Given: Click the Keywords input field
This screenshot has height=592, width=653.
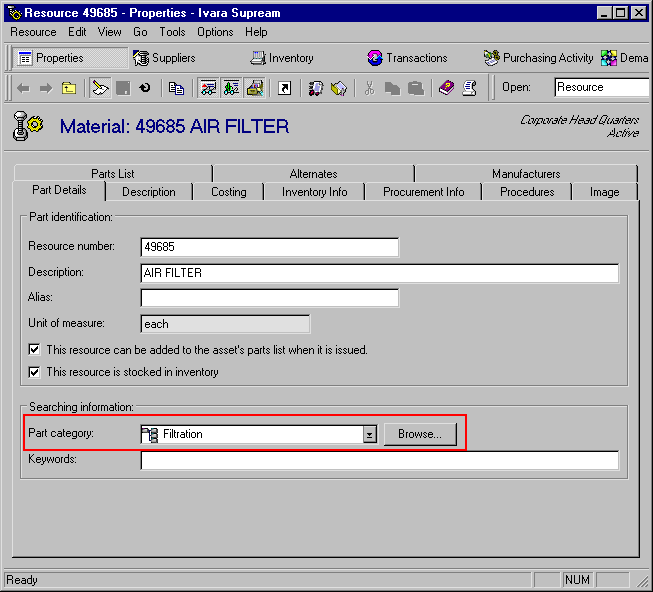Looking at the screenshot, I should point(379,460).
